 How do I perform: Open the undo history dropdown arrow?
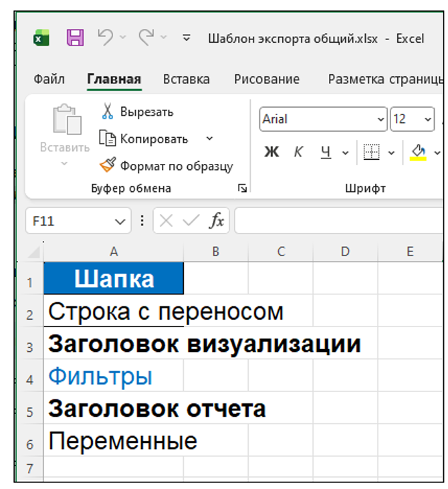coord(123,37)
